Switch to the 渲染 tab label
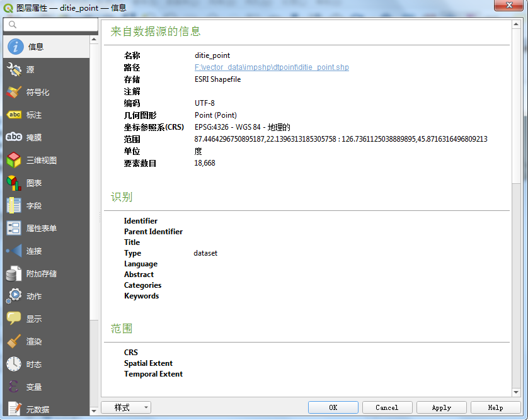This screenshot has height=420, width=528. click(34, 341)
